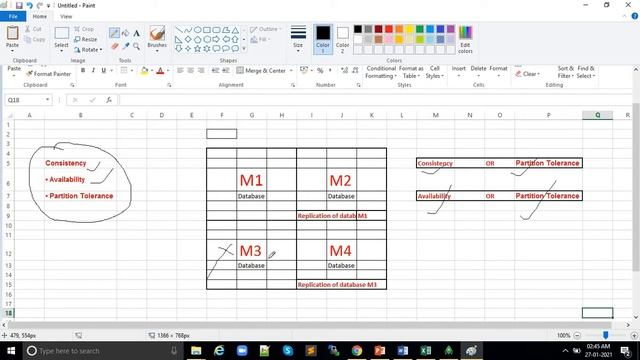Open the File menu
640x360 pixels.
[13, 16]
